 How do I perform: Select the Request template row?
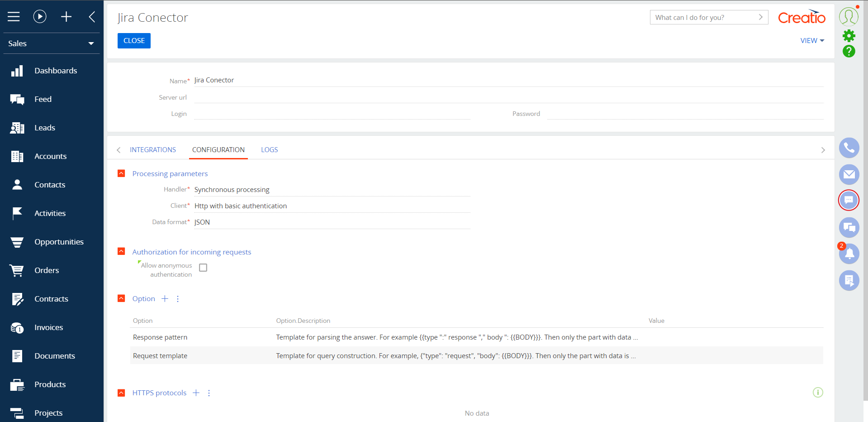click(477, 355)
